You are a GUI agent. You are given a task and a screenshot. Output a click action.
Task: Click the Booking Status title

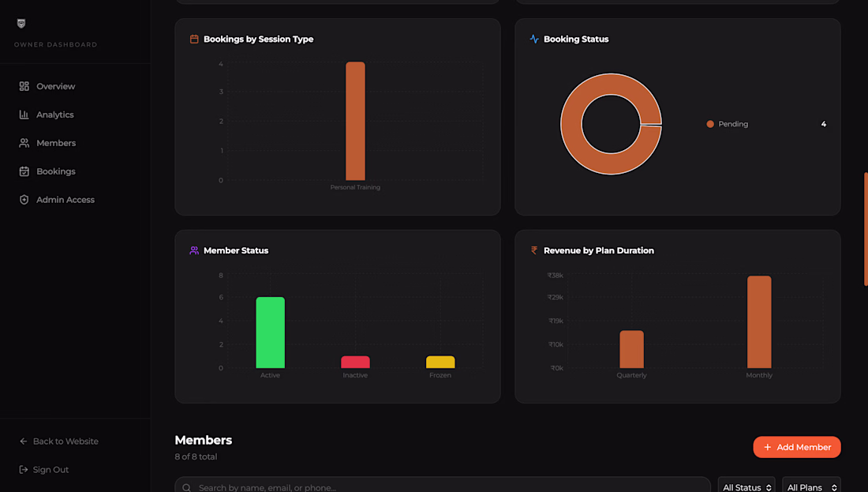pos(576,39)
